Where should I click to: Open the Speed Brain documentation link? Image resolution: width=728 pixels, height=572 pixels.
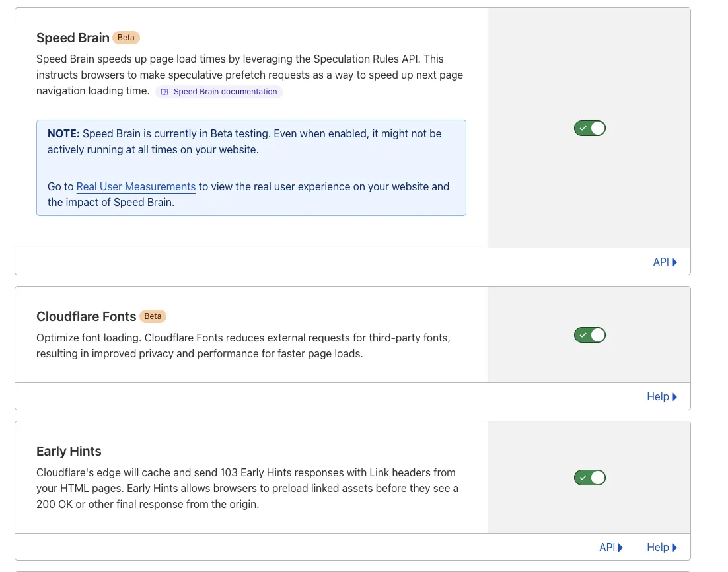tap(219, 91)
